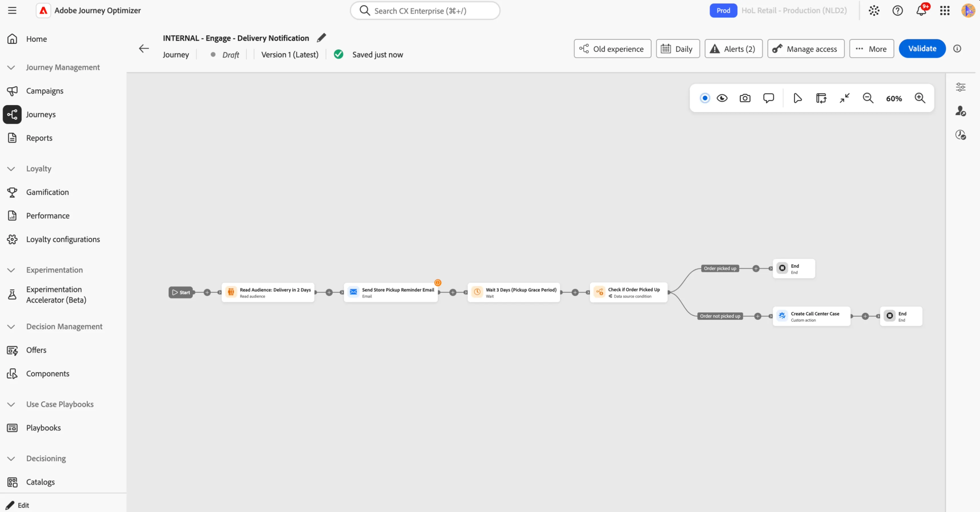Open the comments speech bubble tool

pos(769,98)
